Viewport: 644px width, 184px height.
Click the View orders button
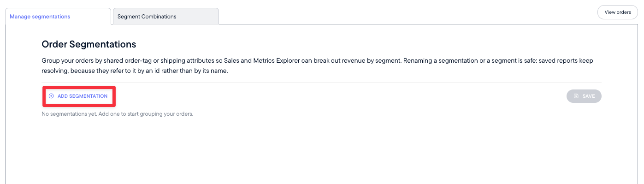coord(617,12)
